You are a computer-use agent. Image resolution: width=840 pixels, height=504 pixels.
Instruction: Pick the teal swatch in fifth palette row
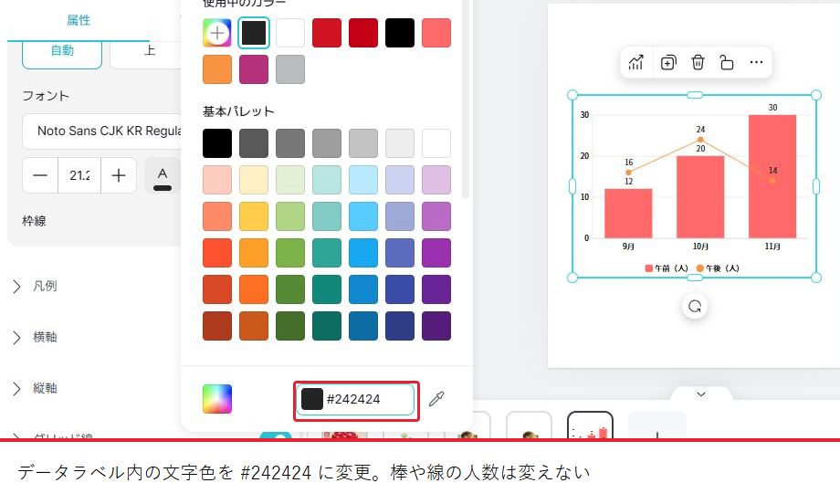tap(326, 289)
